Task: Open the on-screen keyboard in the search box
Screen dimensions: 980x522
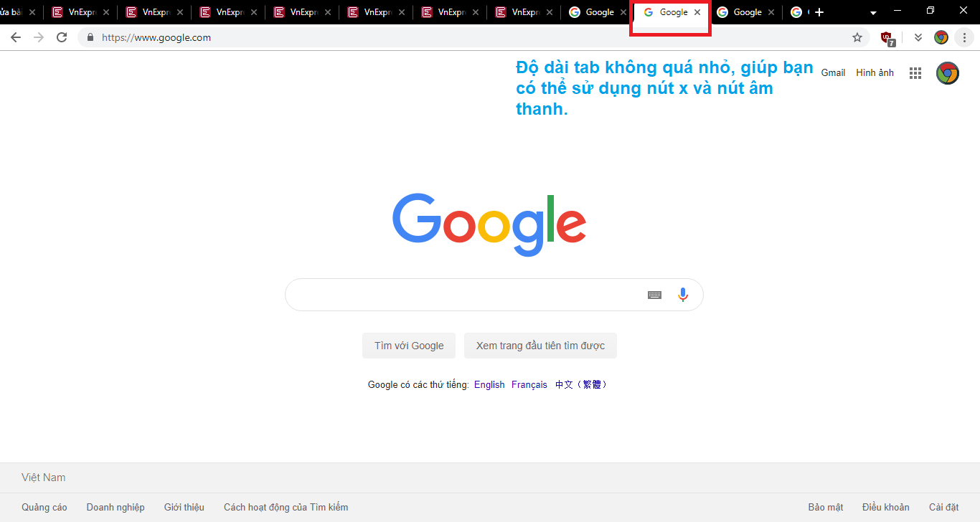Action: pyautogui.click(x=654, y=295)
